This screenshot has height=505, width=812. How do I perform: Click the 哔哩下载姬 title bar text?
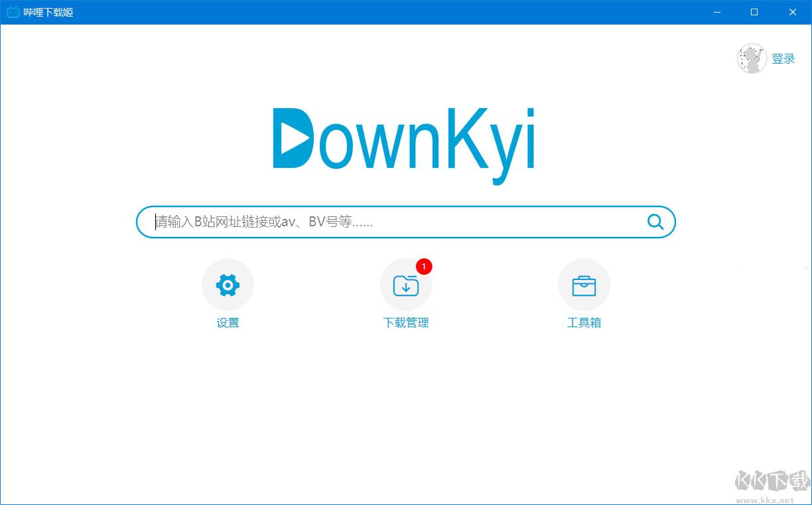click(48, 12)
